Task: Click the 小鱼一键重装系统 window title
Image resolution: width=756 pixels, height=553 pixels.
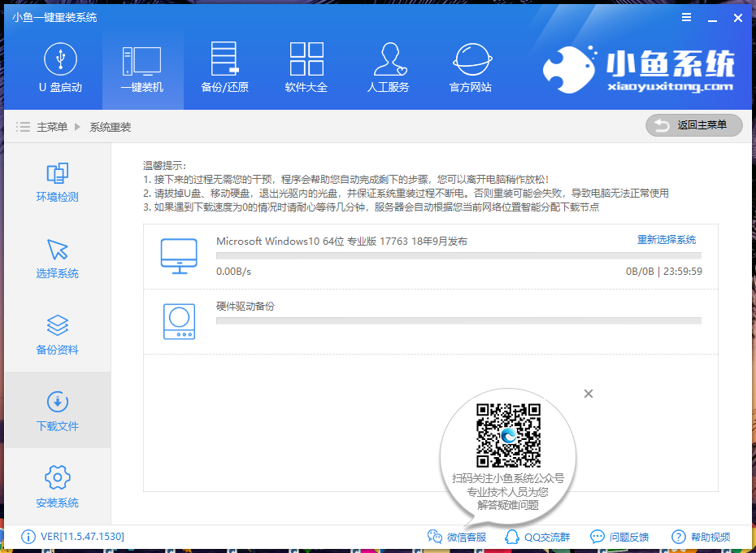Action: click(54, 18)
